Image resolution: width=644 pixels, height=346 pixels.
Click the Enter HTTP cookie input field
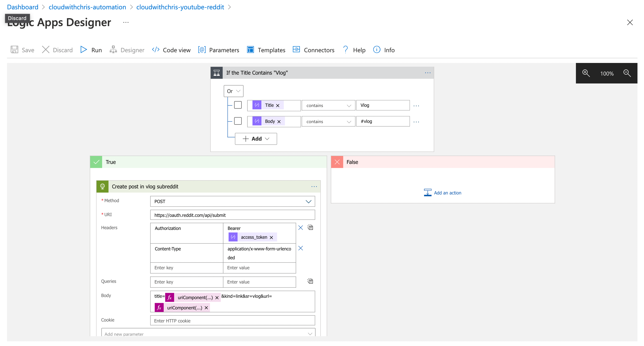(x=232, y=321)
